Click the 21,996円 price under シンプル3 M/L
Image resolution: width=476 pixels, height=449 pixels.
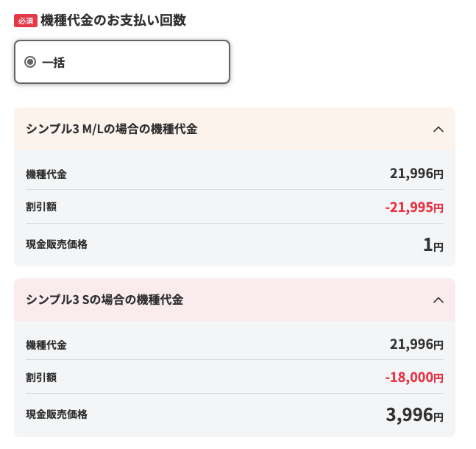[x=416, y=174]
